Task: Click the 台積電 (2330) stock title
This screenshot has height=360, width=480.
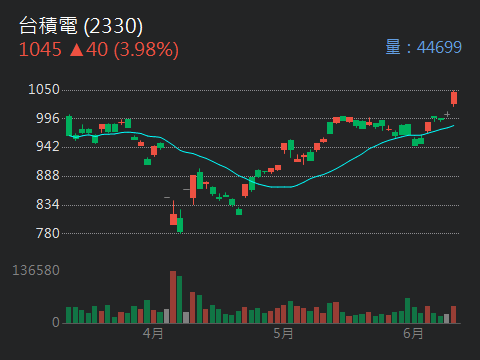Action: [81, 26]
